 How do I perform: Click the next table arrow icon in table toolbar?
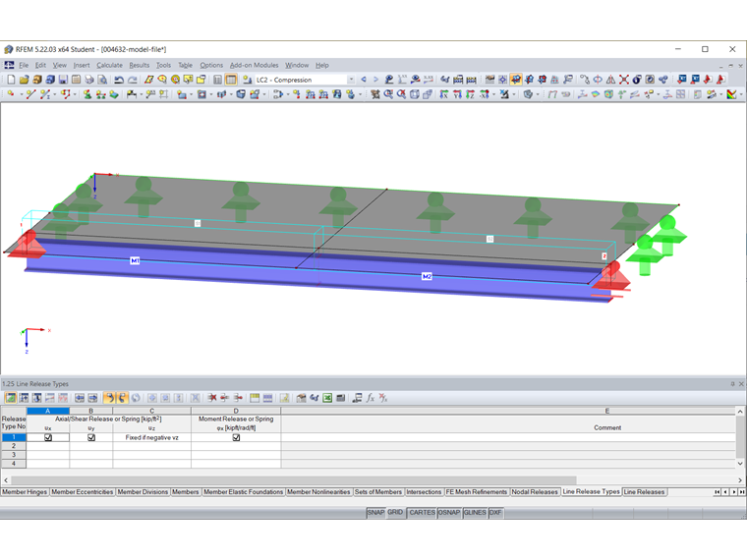tap(93, 398)
